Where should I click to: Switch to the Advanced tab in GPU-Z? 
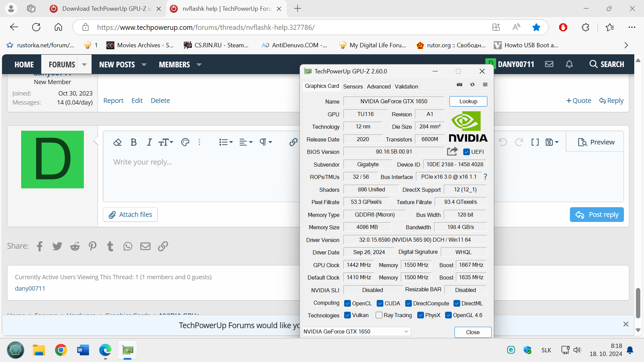point(379,86)
